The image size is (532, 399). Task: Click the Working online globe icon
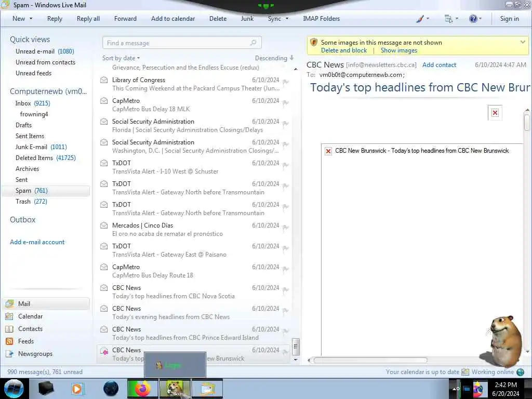pyautogui.click(x=521, y=372)
